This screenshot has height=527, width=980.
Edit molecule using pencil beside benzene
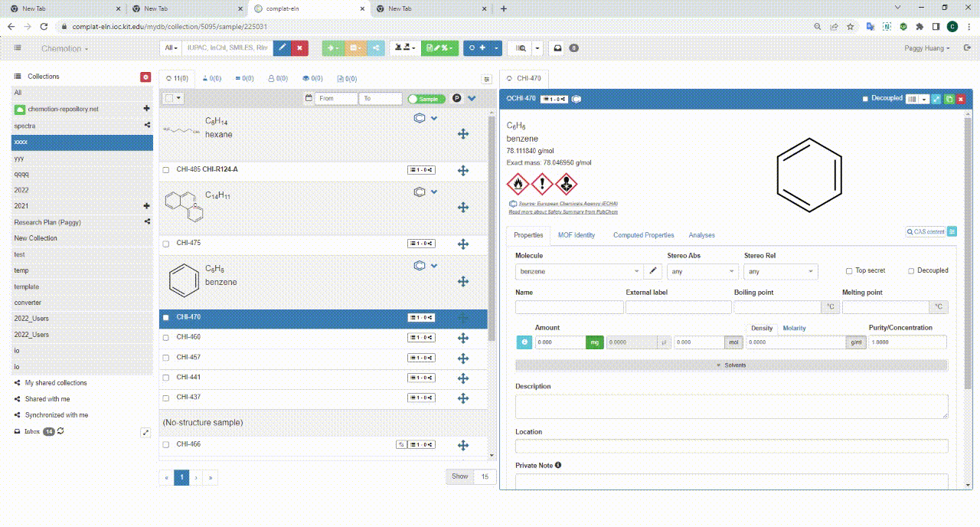653,271
